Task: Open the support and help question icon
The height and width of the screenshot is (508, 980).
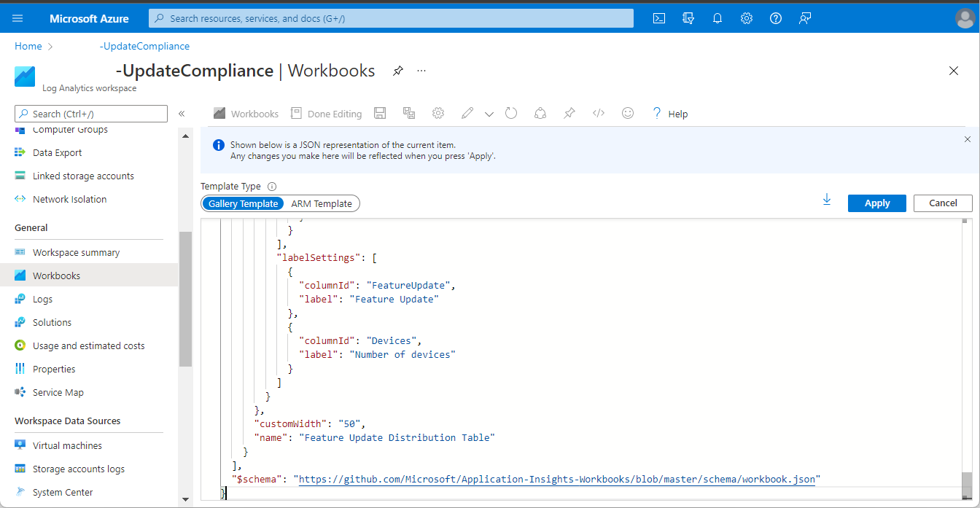Action: 776,18
